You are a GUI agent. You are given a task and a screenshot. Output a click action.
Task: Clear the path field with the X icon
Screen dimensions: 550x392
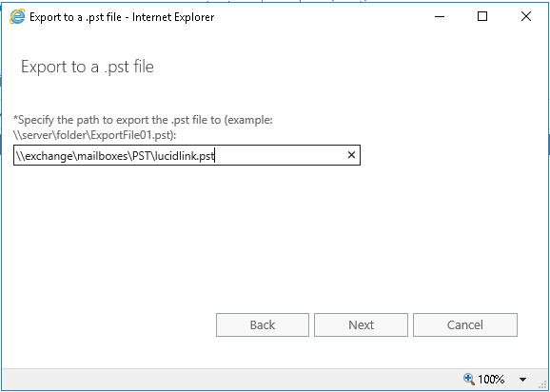point(351,155)
